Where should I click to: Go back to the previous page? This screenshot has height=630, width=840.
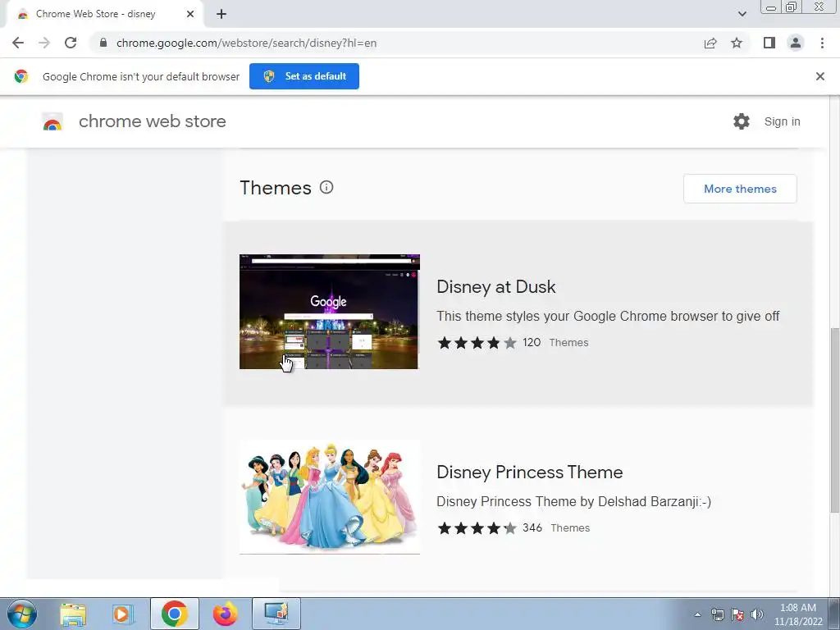18,43
